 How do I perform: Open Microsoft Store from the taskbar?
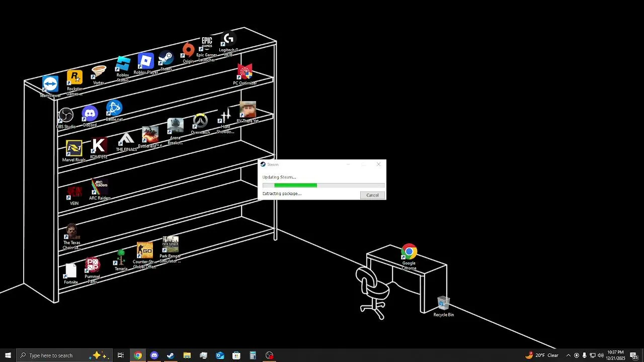pyautogui.click(x=236, y=355)
